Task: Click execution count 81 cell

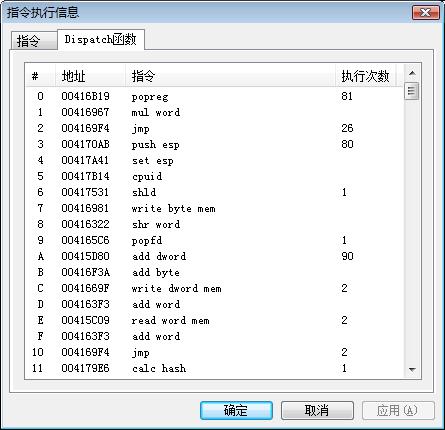Action: point(347,96)
